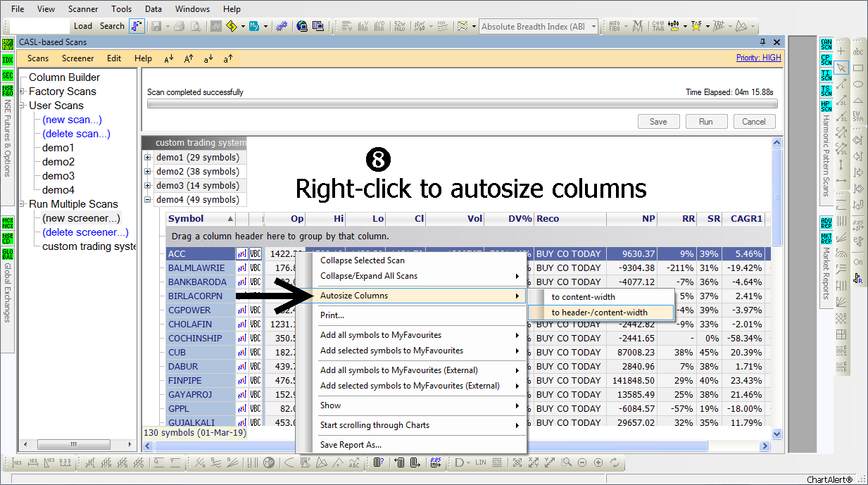Click the green SEC sidebar icon
Viewport: 868px width, 485px height.
pyautogui.click(x=8, y=75)
